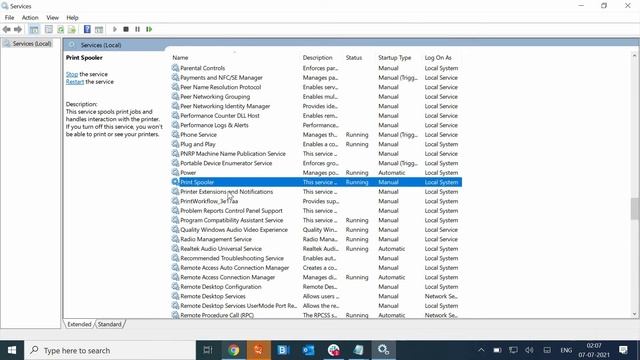Click the scrollbar up arrow
Screen dimensions: 640x360
click(634, 56)
